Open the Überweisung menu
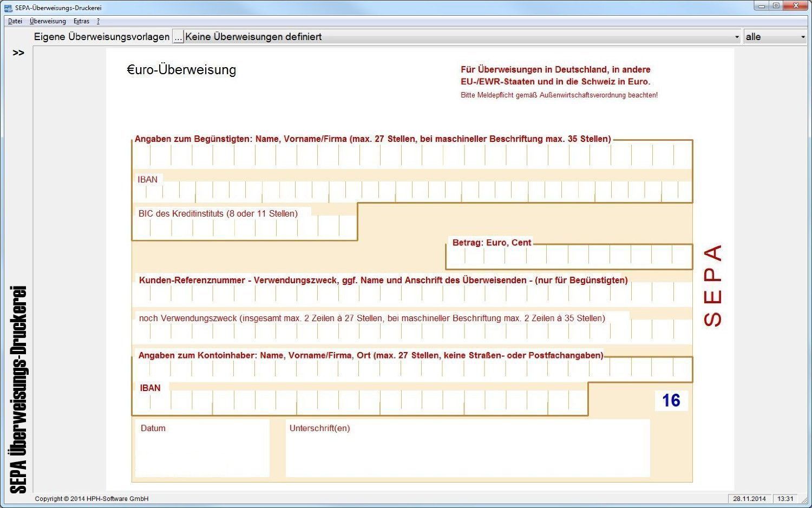Viewport: 812px width, 508px height. tap(48, 21)
